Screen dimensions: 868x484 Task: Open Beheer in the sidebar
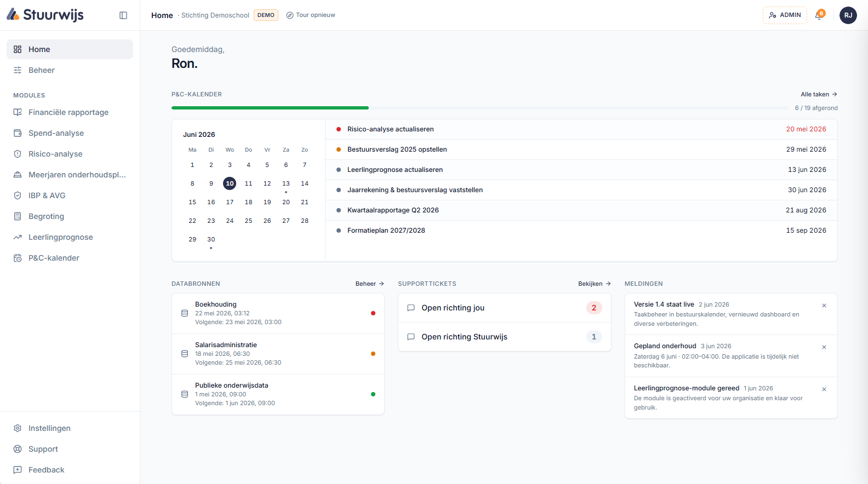tap(70, 70)
